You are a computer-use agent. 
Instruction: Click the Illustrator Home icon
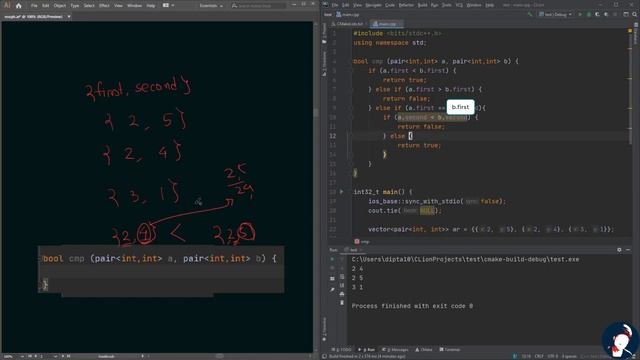tap(18, 6)
